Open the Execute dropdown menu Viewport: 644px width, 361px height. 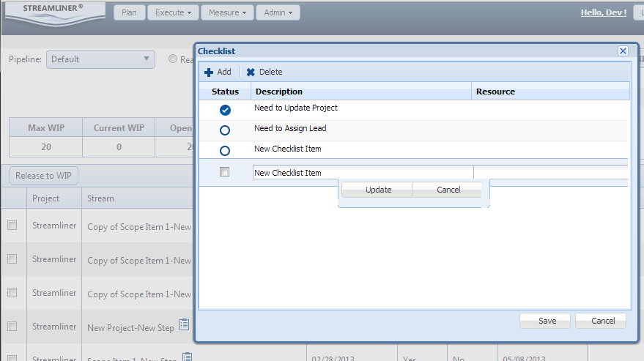coord(173,12)
